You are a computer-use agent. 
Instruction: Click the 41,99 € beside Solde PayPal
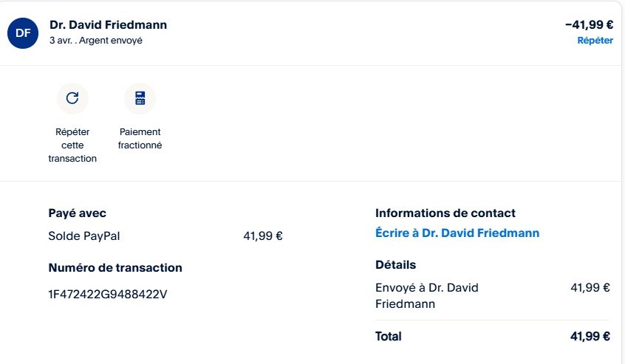coord(263,236)
